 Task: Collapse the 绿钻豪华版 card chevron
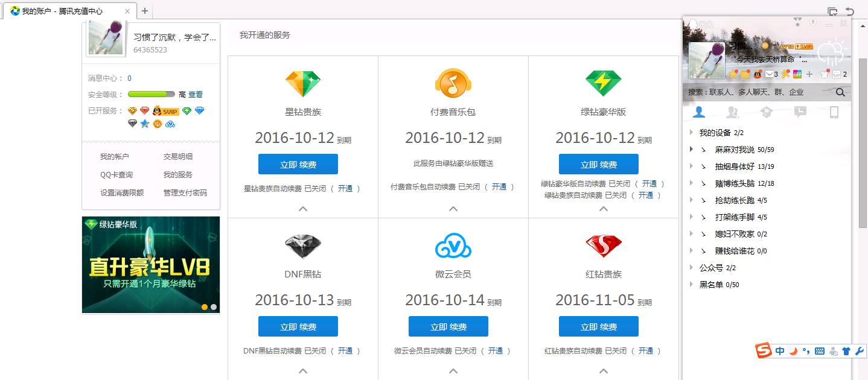coord(603,209)
